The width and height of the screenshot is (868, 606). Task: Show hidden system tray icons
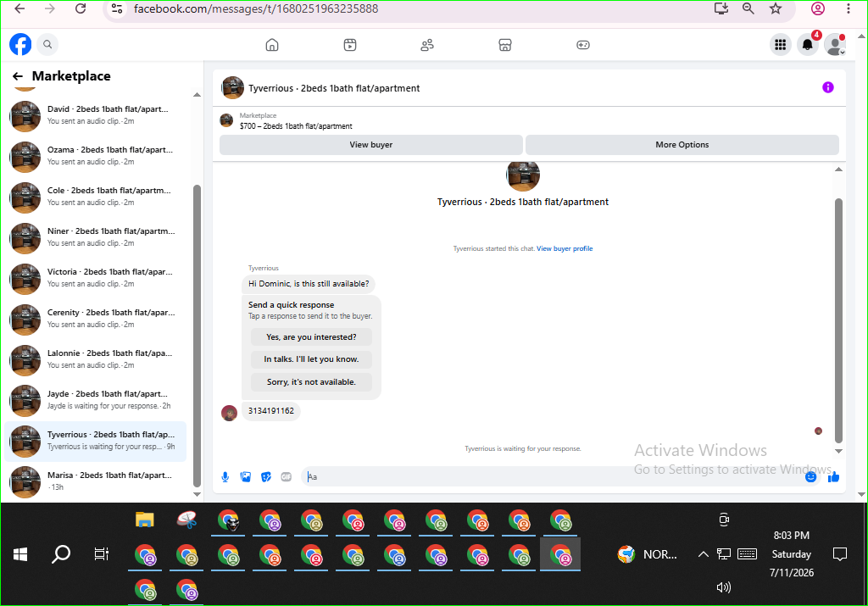[x=703, y=554]
